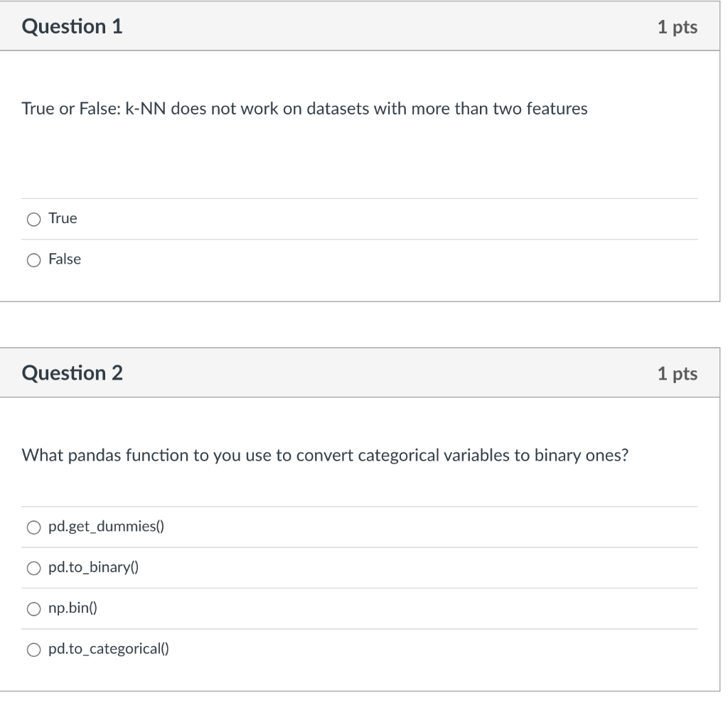Click the k-NN true-or-false question text

point(304,109)
